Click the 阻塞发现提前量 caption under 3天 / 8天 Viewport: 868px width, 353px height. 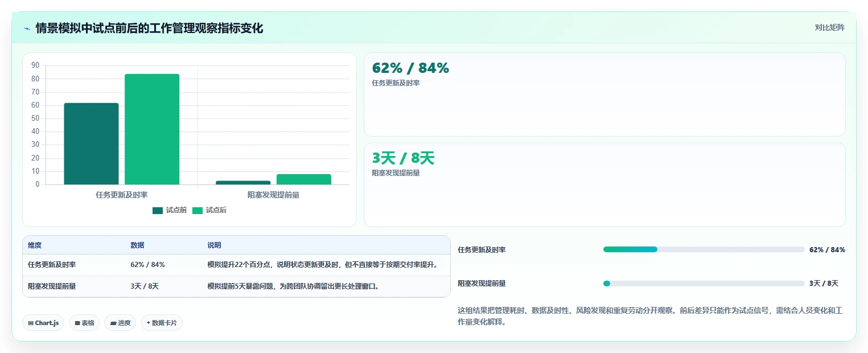click(x=396, y=173)
